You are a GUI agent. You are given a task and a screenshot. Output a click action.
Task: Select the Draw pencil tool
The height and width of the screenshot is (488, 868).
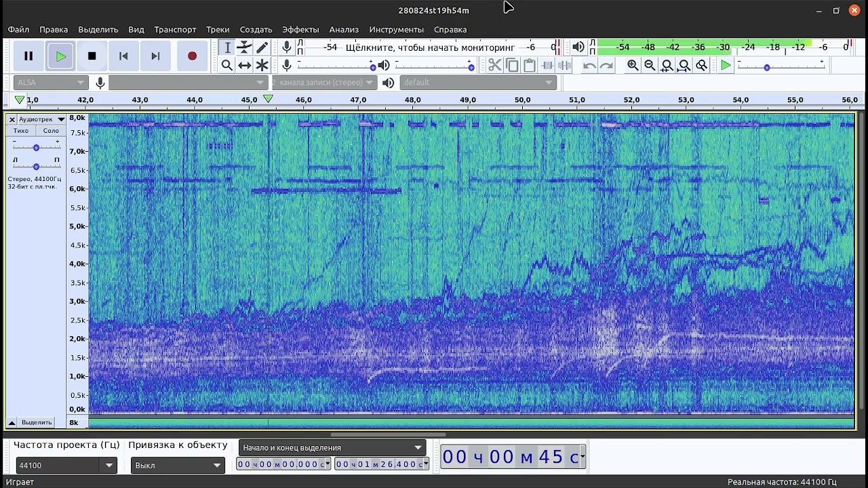pyautogui.click(x=262, y=47)
